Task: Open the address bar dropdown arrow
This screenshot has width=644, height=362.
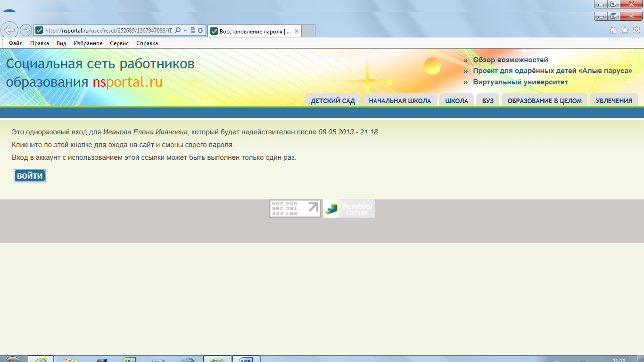Action: 185,31
